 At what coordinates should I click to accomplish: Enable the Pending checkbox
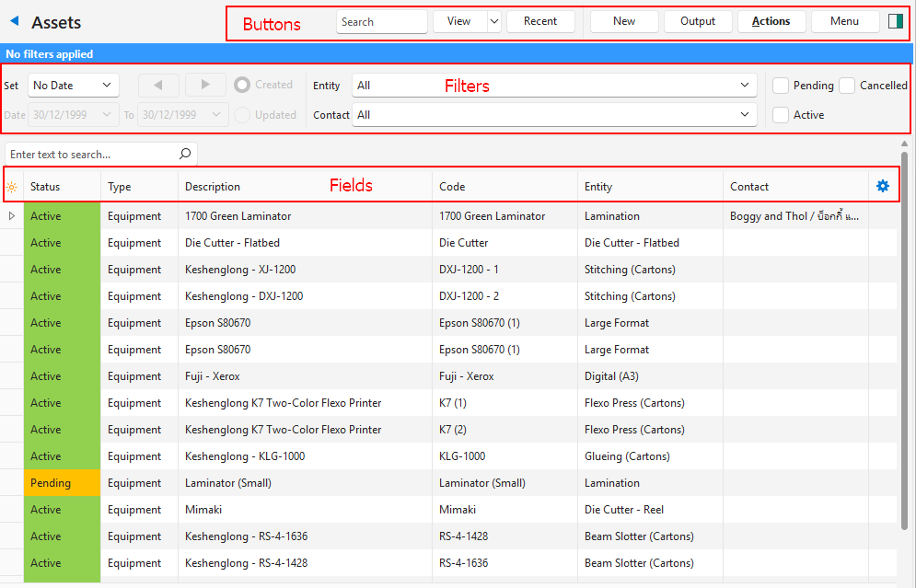coord(781,86)
